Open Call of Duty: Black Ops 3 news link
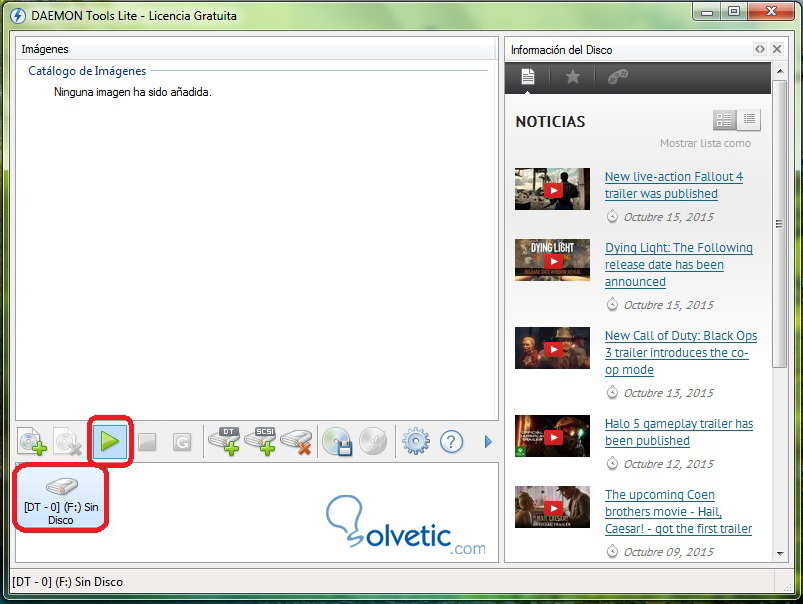This screenshot has height=604, width=803. click(x=681, y=352)
